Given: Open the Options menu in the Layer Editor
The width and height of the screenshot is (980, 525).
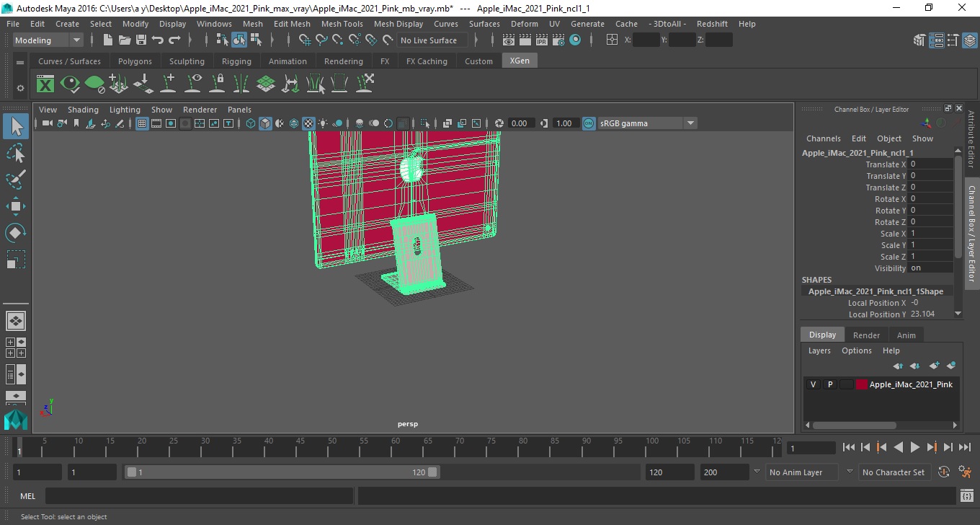Looking at the screenshot, I should (856, 350).
